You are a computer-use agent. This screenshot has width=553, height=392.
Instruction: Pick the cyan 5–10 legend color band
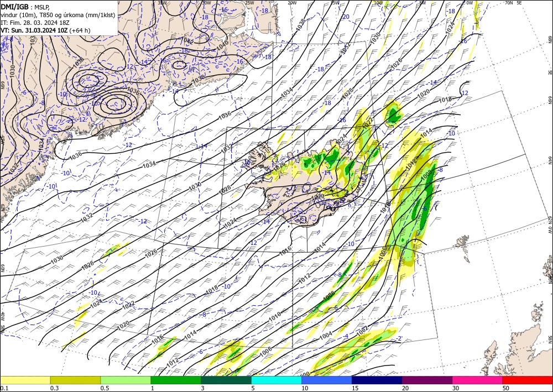click(276, 380)
